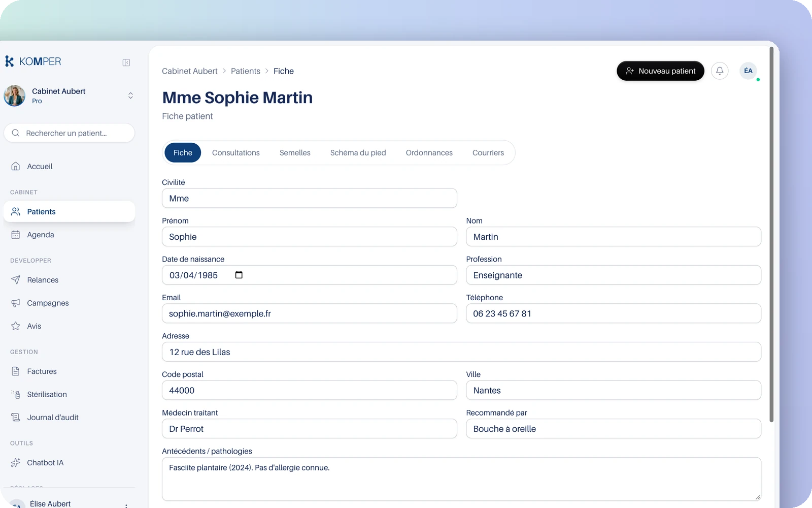Image resolution: width=812 pixels, height=508 pixels.
Task: Open Élise Aubert account options menu
Action: (126, 505)
